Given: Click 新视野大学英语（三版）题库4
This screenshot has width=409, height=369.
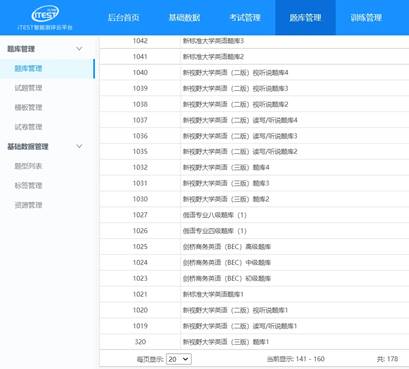Looking at the screenshot, I should click(226, 167).
